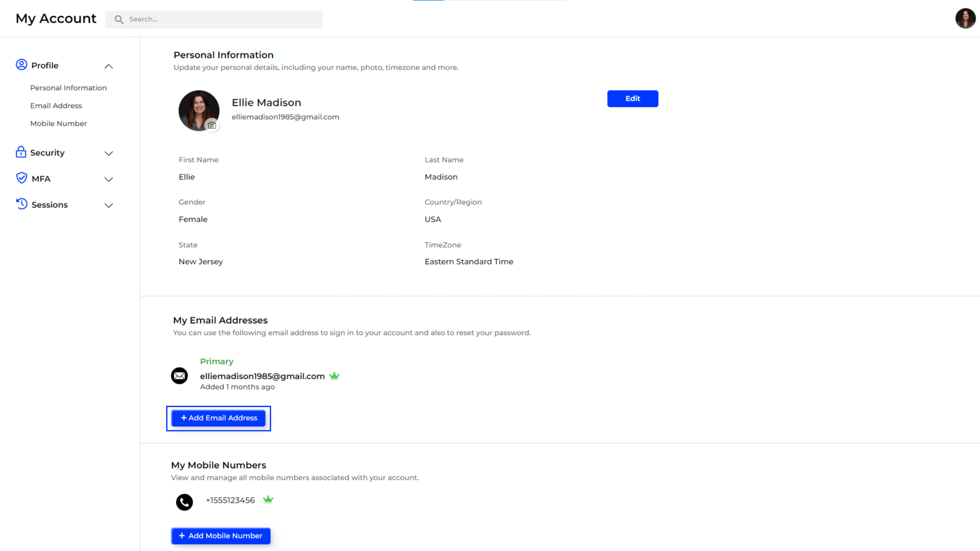Click the Add Mobile Number button
The image size is (980, 551).
[x=220, y=536]
